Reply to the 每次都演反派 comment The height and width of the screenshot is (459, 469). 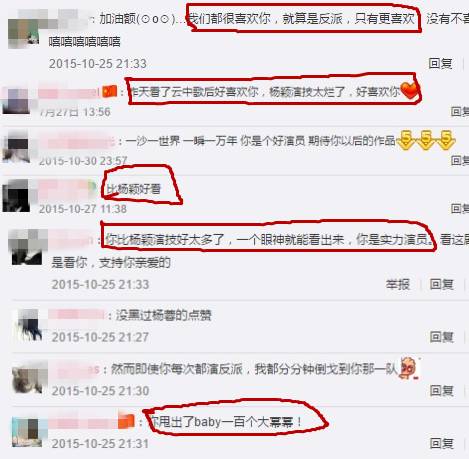(x=441, y=390)
